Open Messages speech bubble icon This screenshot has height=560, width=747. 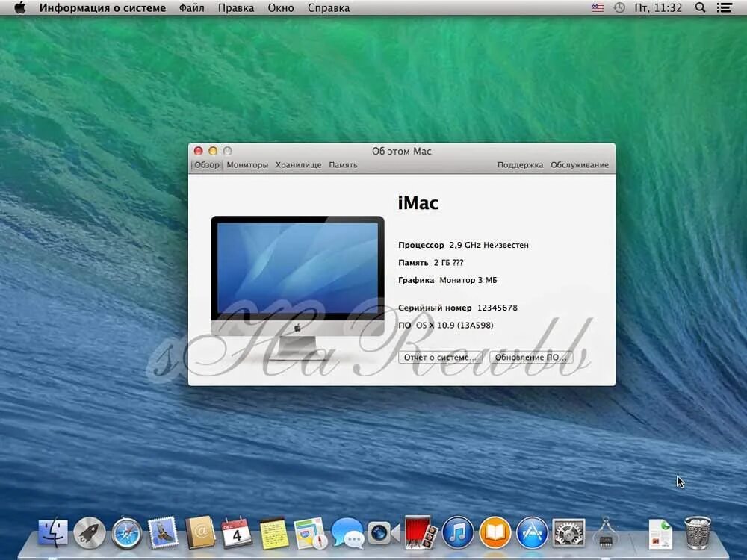(347, 532)
